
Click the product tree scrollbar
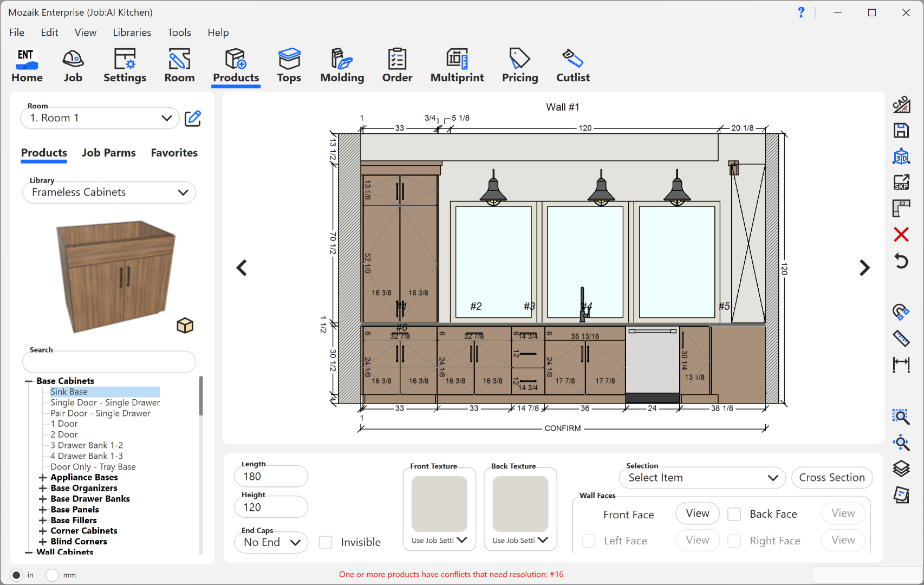[201, 396]
